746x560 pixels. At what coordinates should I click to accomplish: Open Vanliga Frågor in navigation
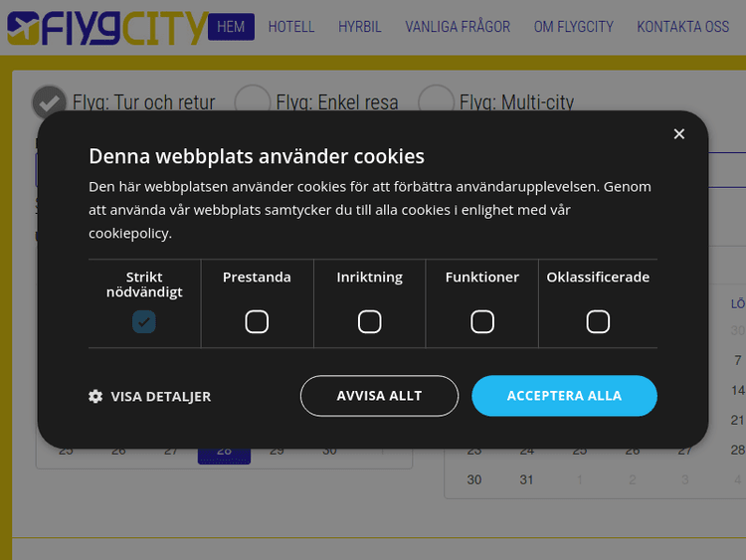tap(458, 27)
